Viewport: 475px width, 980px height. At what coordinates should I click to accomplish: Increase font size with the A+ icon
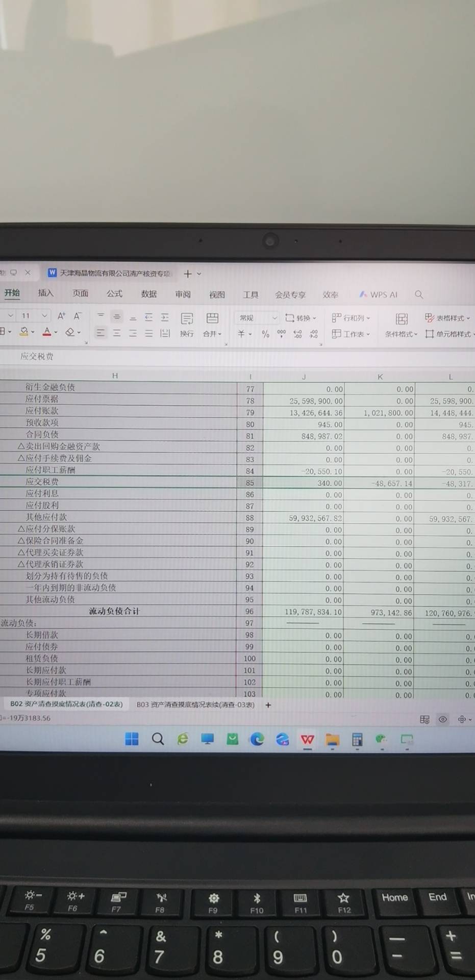tap(61, 316)
